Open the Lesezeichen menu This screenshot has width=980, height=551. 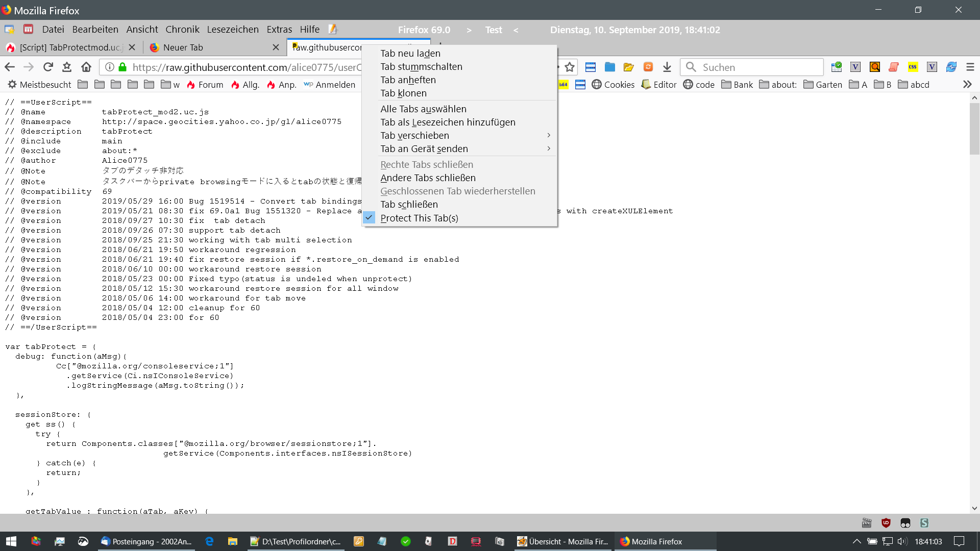coord(233,30)
